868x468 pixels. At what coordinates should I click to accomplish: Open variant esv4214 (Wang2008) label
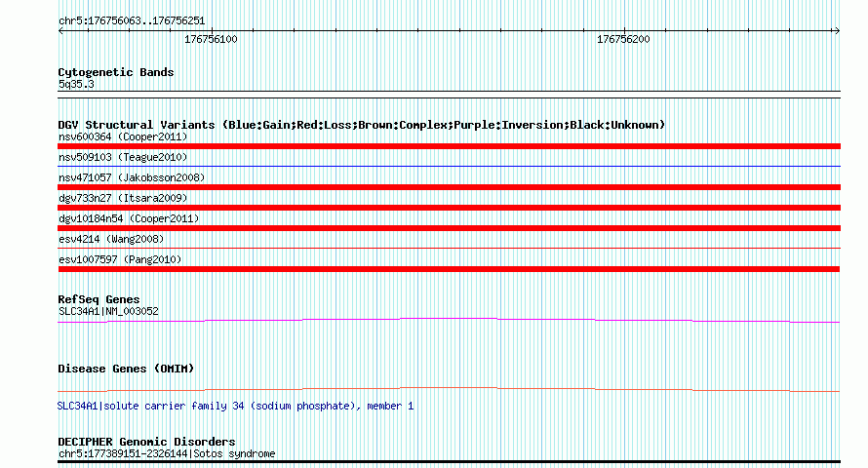click(111, 239)
